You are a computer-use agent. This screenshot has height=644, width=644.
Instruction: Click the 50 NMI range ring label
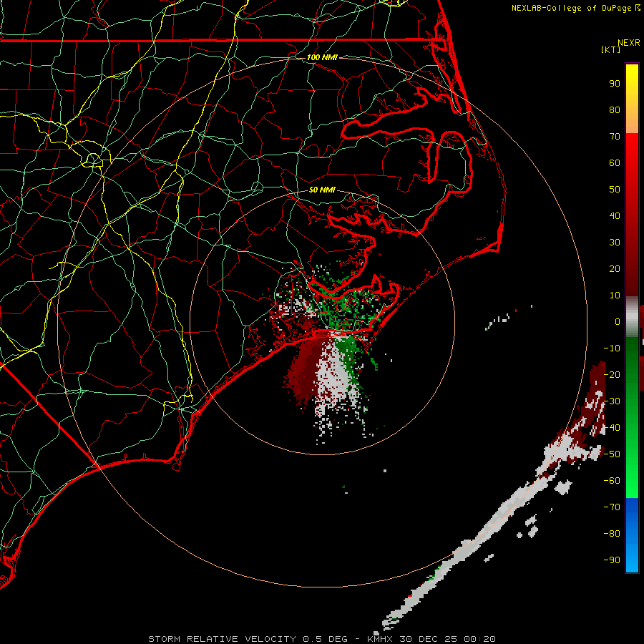322,190
